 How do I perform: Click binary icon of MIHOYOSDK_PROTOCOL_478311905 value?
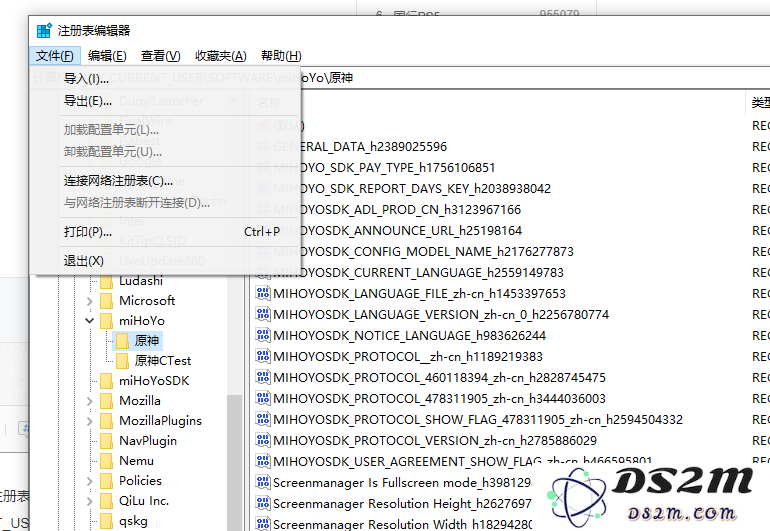[x=263, y=398]
